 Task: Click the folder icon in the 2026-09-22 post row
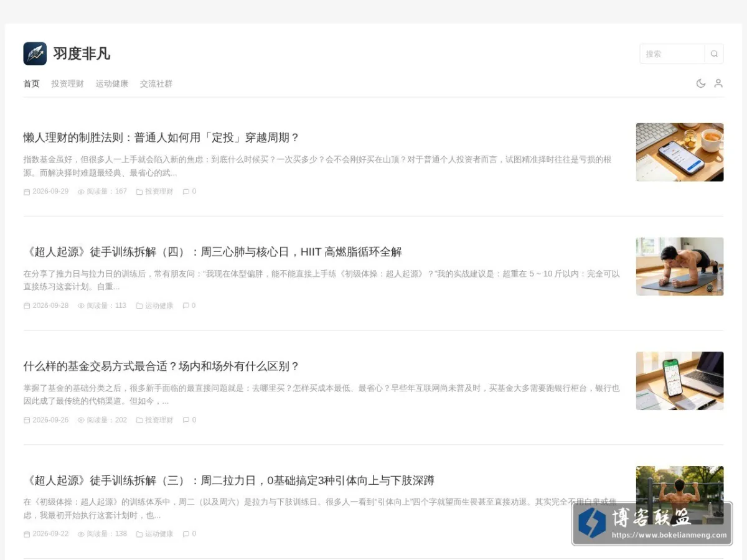click(x=139, y=534)
